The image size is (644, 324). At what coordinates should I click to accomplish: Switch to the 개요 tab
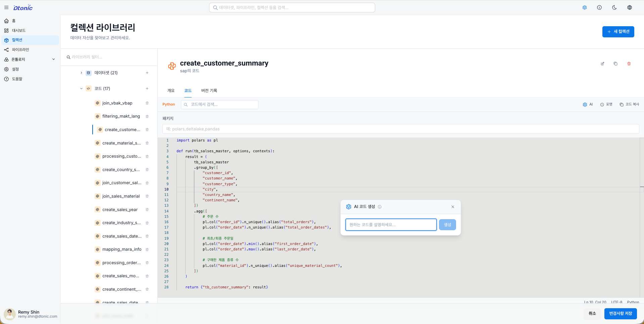coord(171,90)
